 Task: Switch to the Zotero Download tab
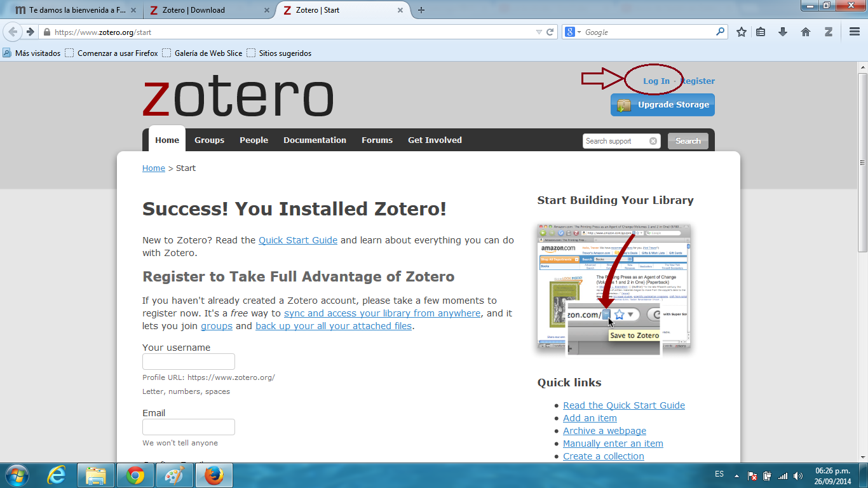tap(197, 10)
